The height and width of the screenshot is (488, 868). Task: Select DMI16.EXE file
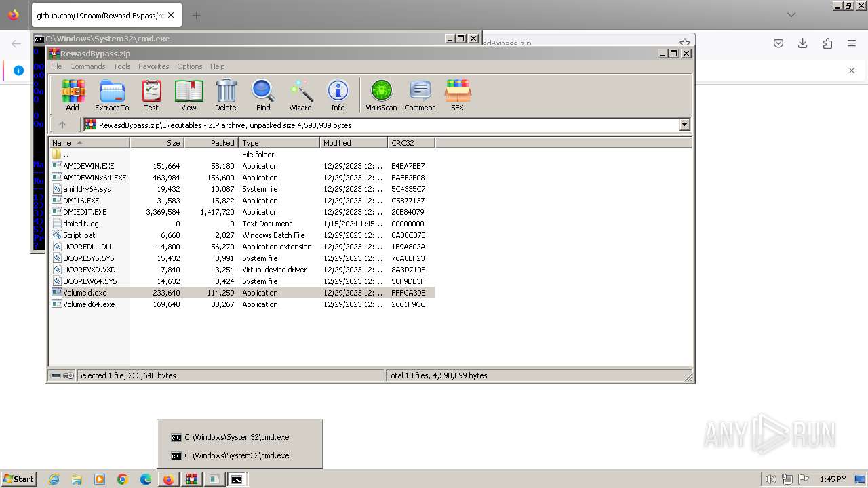point(243,201)
